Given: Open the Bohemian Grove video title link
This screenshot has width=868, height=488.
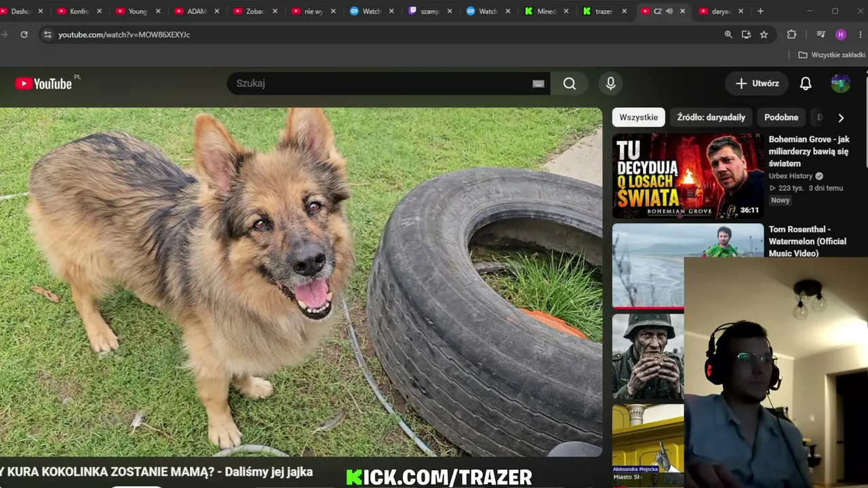Looking at the screenshot, I should [x=809, y=151].
